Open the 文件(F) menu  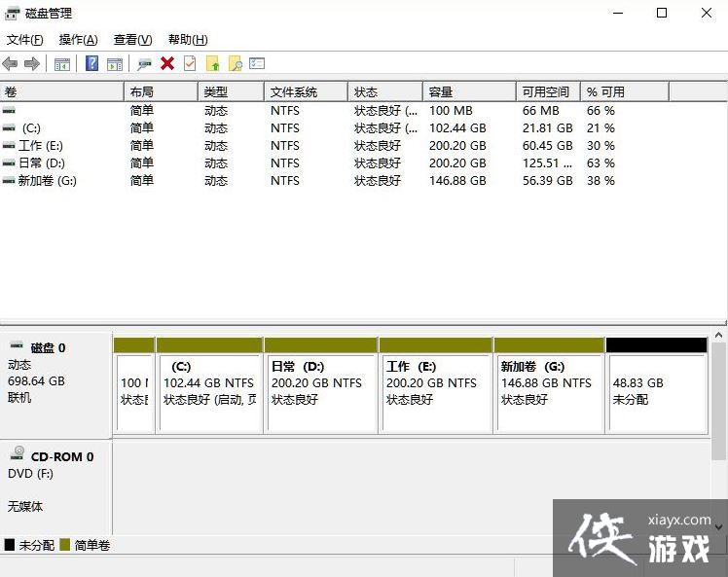pyautogui.click(x=24, y=40)
